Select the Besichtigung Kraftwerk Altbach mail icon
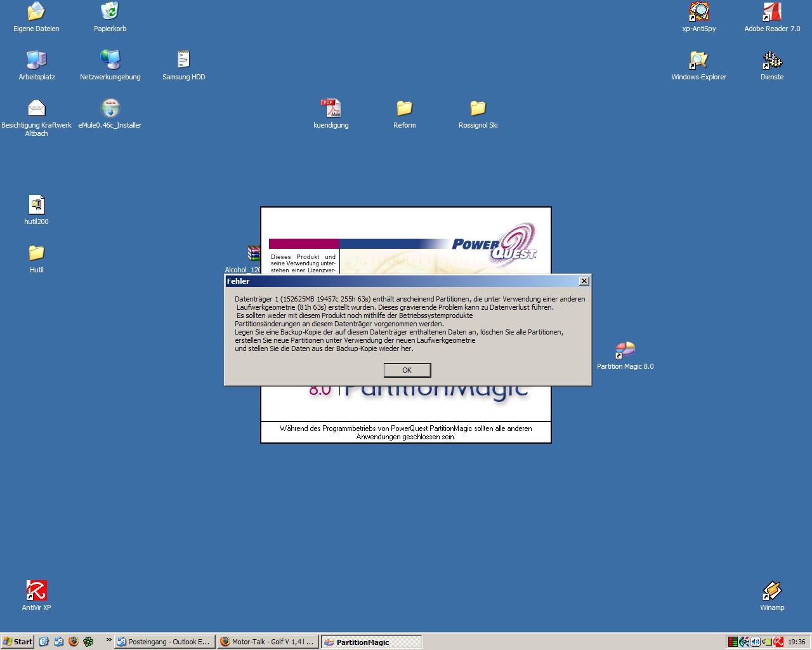The height and width of the screenshot is (650, 812). click(x=36, y=117)
